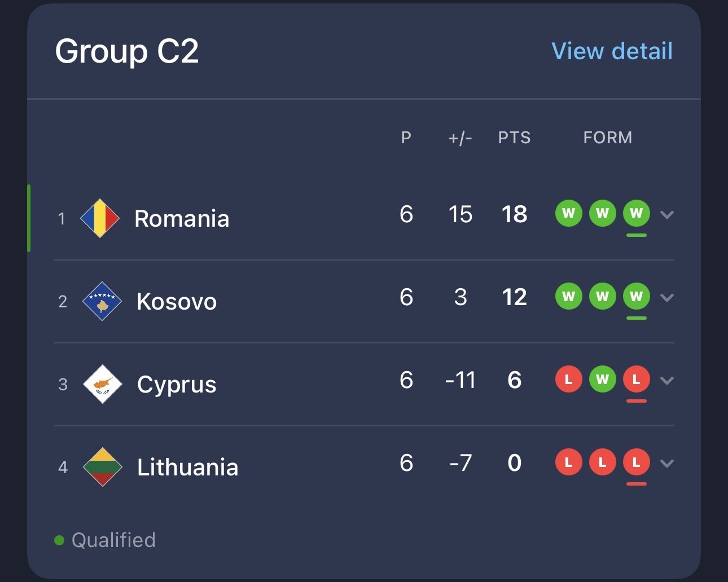The height and width of the screenshot is (582, 728).
Task: Expand Romania's form details chevron
Action: point(666,215)
